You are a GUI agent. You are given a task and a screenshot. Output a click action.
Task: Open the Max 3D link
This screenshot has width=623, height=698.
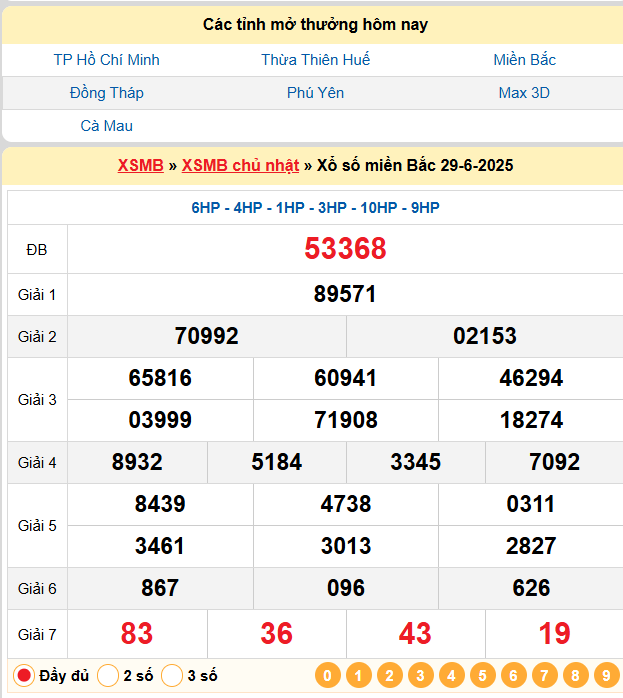(524, 93)
